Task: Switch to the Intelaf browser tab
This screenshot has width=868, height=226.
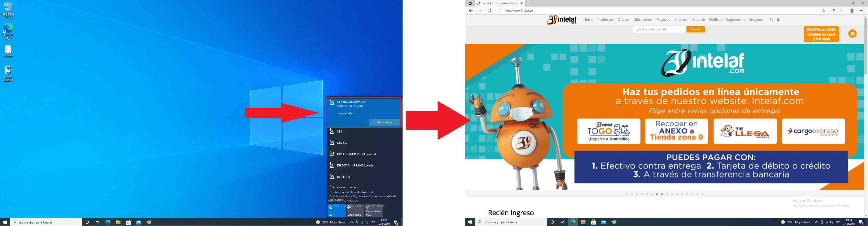Action: (500, 3)
